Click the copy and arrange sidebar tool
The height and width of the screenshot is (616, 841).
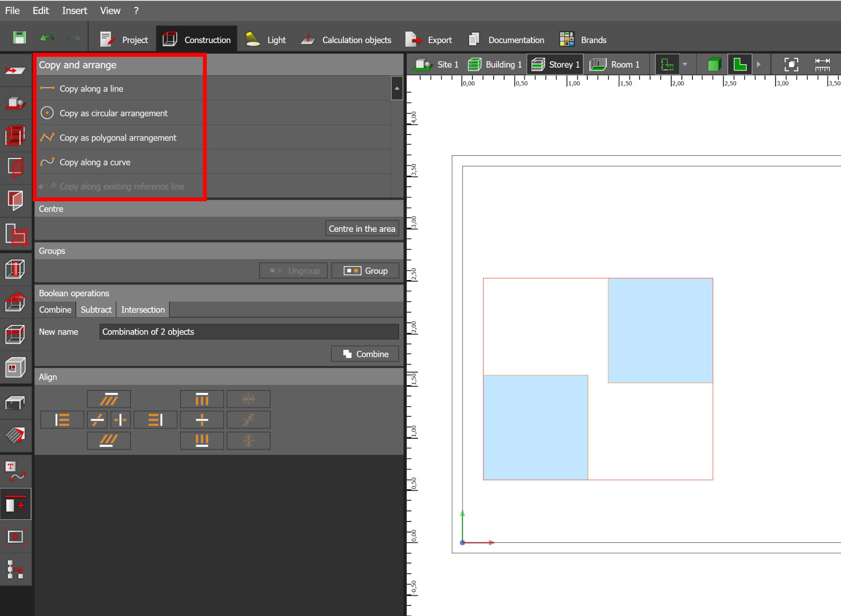click(15, 504)
